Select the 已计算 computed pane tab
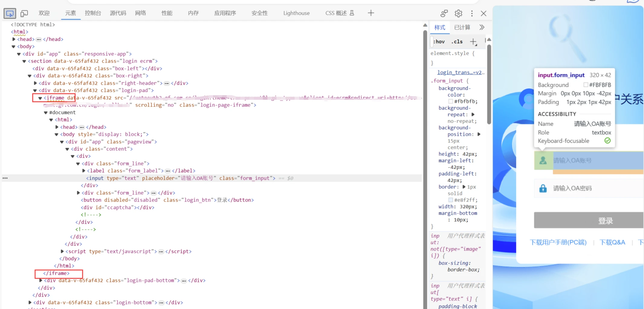 (462, 28)
